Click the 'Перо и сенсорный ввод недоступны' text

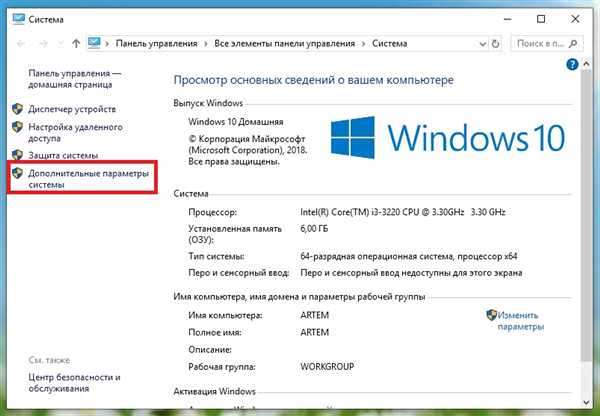point(411,273)
